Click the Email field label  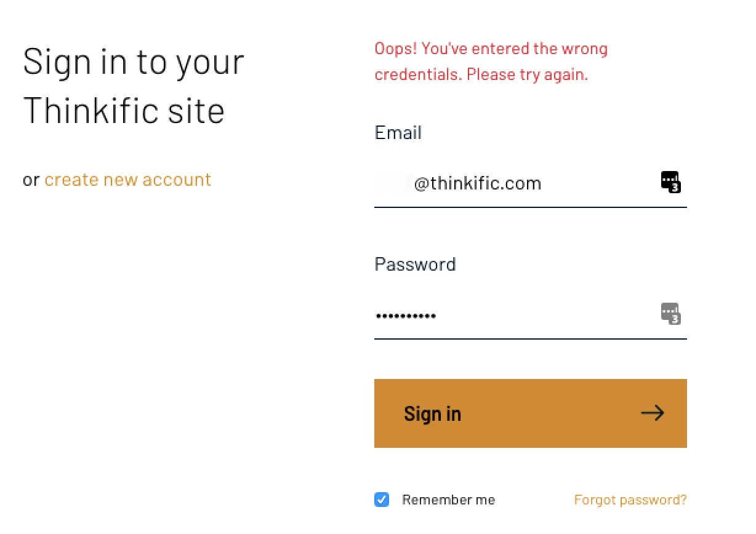point(398,133)
